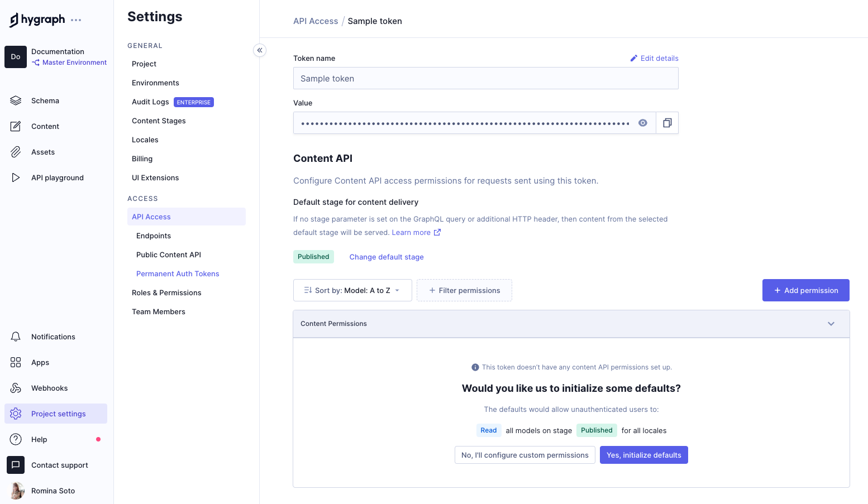Click the Add permission button
This screenshot has height=504, width=868.
pyautogui.click(x=805, y=290)
